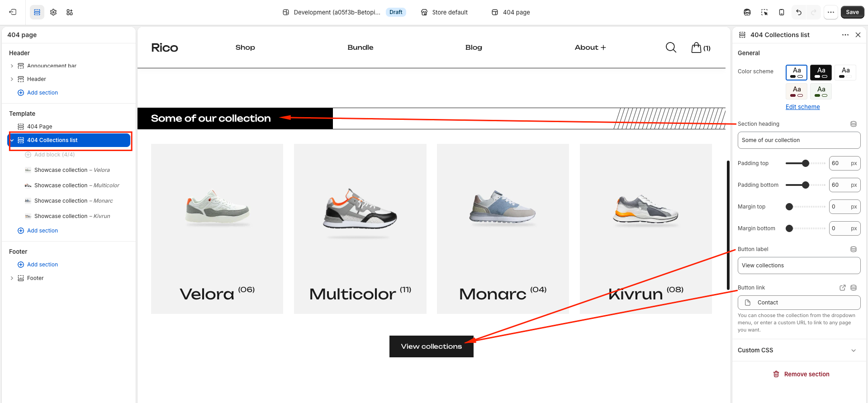Open the assistant sidekick icon
Image resolution: width=868 pixels, height=403 pixels.
[x=747, y=12]
